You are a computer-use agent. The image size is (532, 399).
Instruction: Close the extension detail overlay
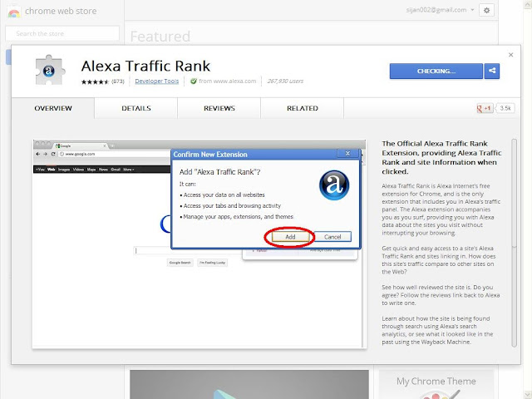coord(511,55)
